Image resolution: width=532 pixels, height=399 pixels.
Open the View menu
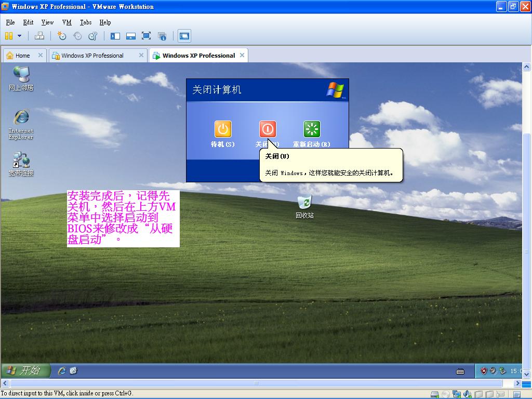(x=47, y=22)
